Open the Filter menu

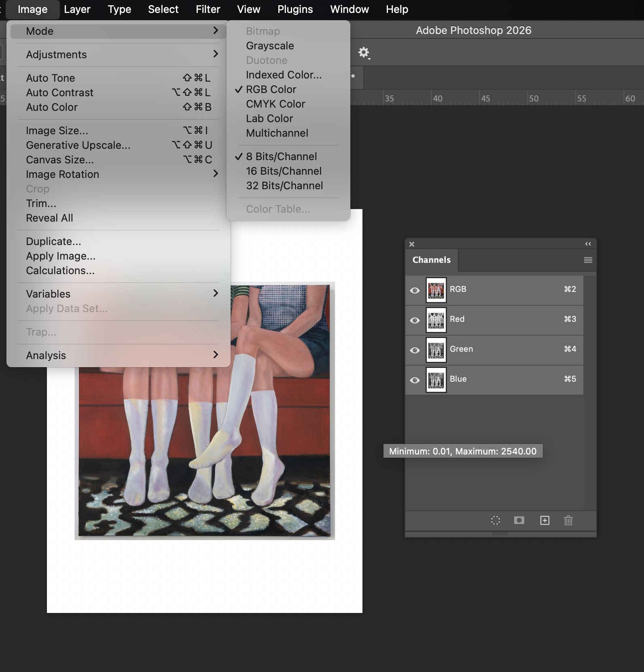[208, 9]
